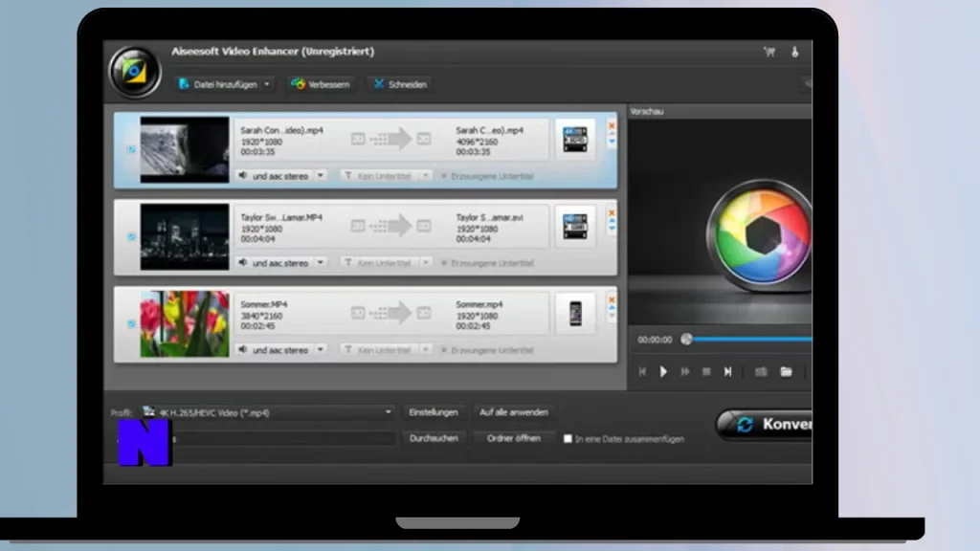Remove the Sommer video with X icon

(x=612, y=299)
